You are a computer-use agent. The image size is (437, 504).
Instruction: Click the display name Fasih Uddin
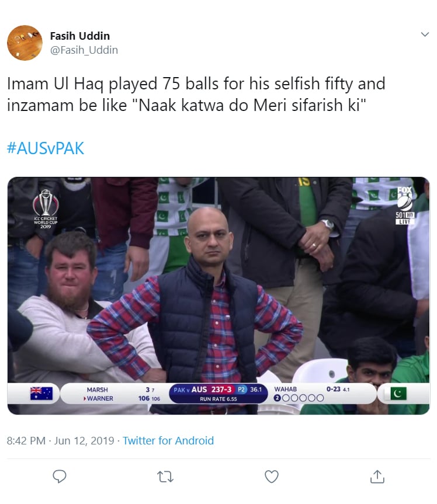coord(79,36)
